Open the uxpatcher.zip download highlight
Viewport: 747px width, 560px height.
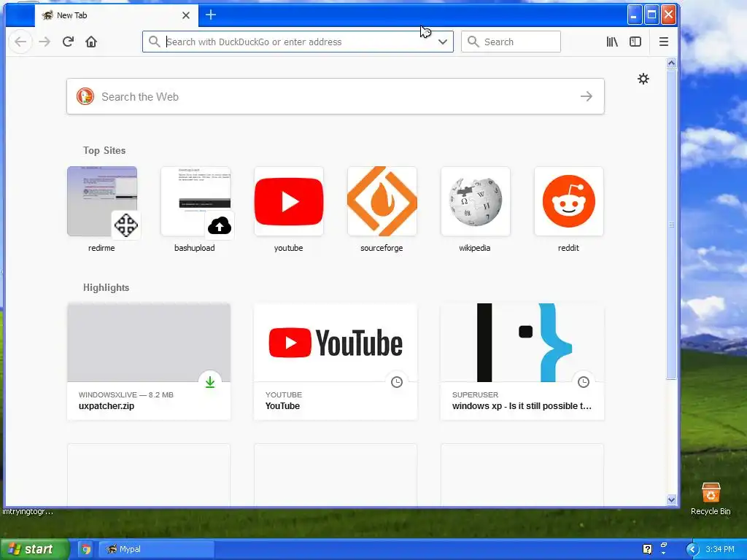pyautogui.click(x=149, y=362)
